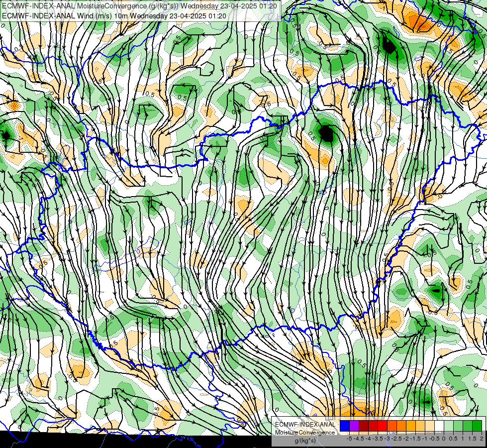Click the MoistureConvergence title line at top
487x448 pixels.
pyautogui.click(x=139, y=6)
